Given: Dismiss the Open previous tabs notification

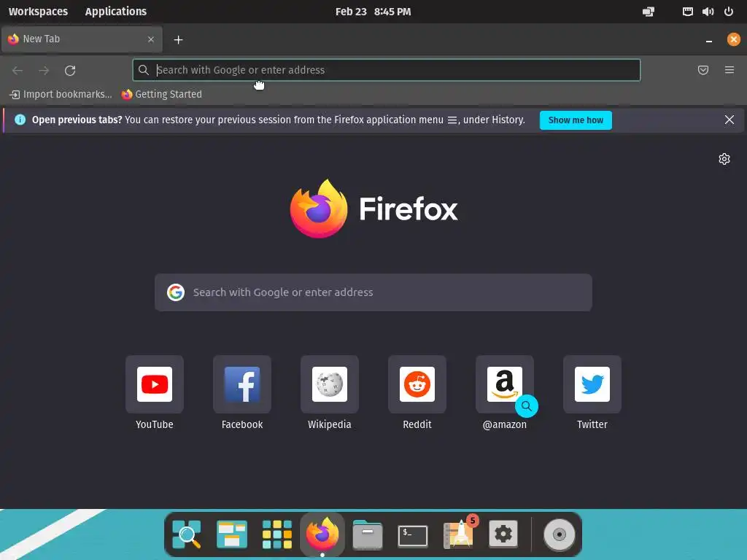Looking at the screenshot, I should pos(729,120).
